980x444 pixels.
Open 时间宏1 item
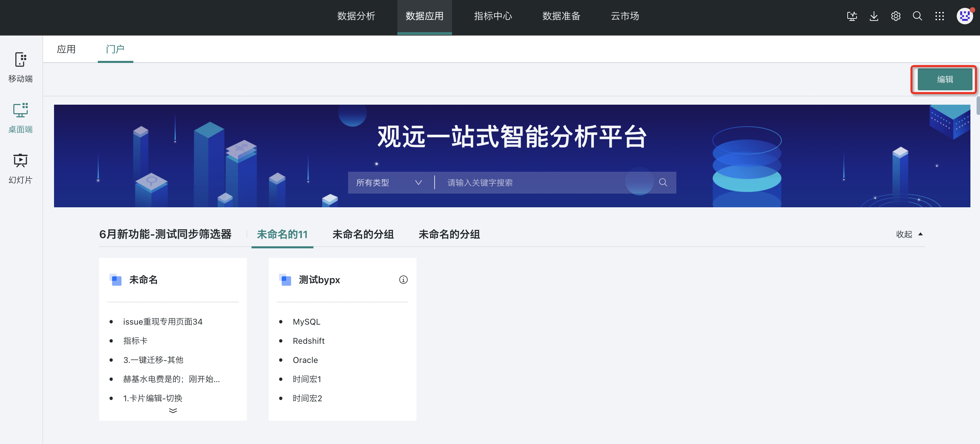tap(307, 379)
